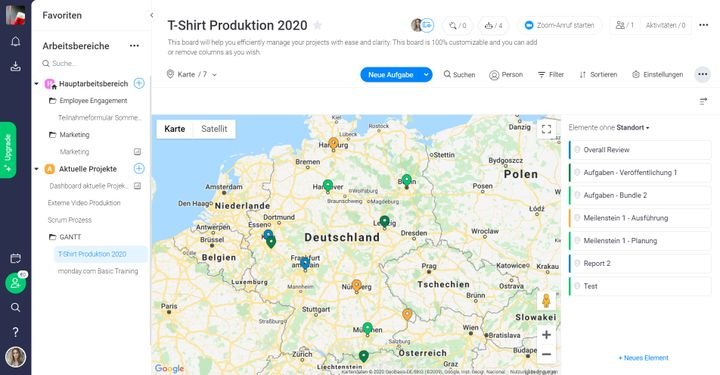Switch map to Karte view

click(x=174, y=129)
